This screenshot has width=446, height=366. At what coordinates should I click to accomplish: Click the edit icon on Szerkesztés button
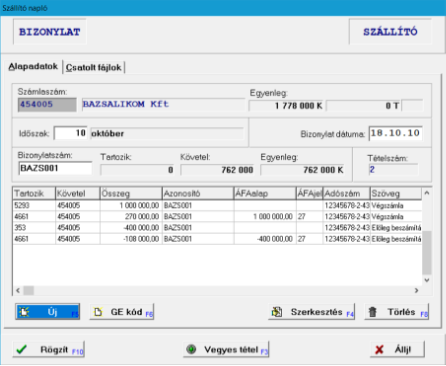pyautogui.click(x=277, y=312)
